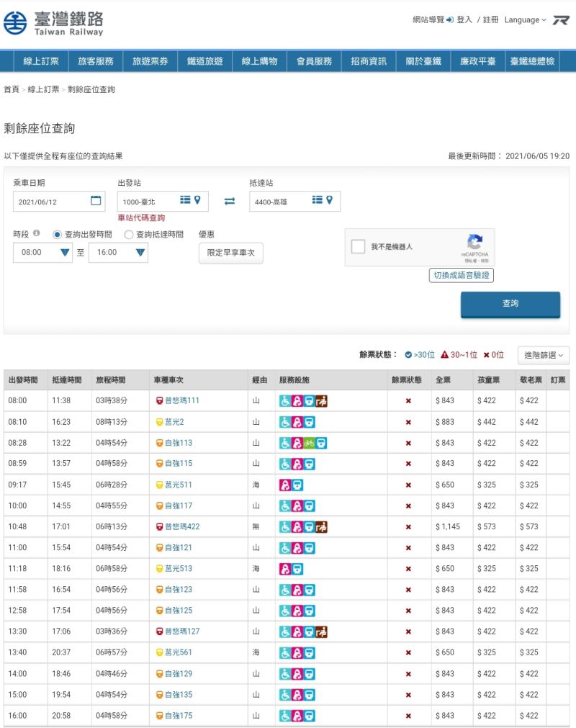Click the info icon next to 時段
Viewport: 576px width, 728px height.
pos(36,233)
